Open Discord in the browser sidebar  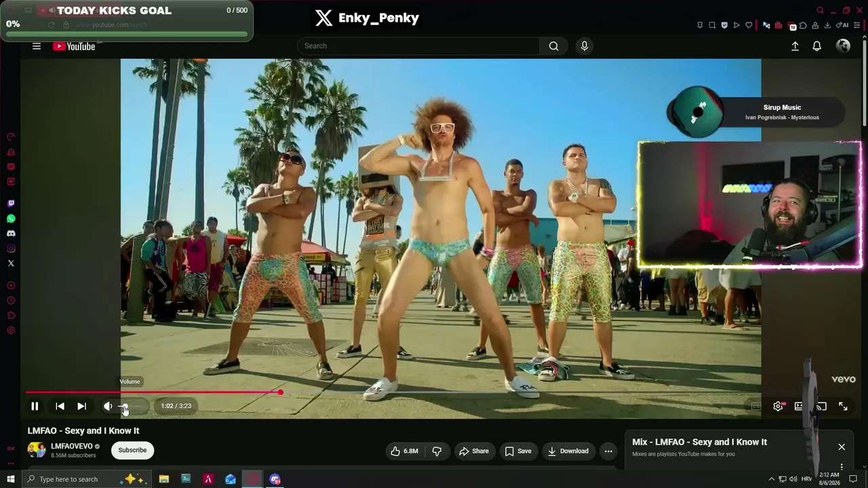coord(11,233)
